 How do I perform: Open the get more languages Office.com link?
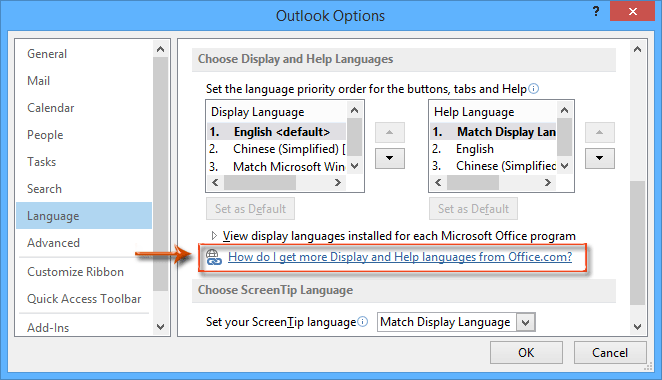(400, 257)
